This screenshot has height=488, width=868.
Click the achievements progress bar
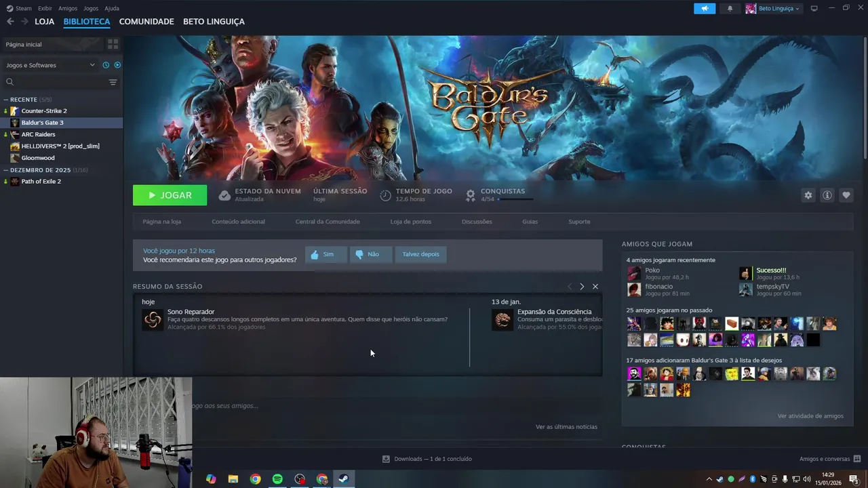point(515,199)
